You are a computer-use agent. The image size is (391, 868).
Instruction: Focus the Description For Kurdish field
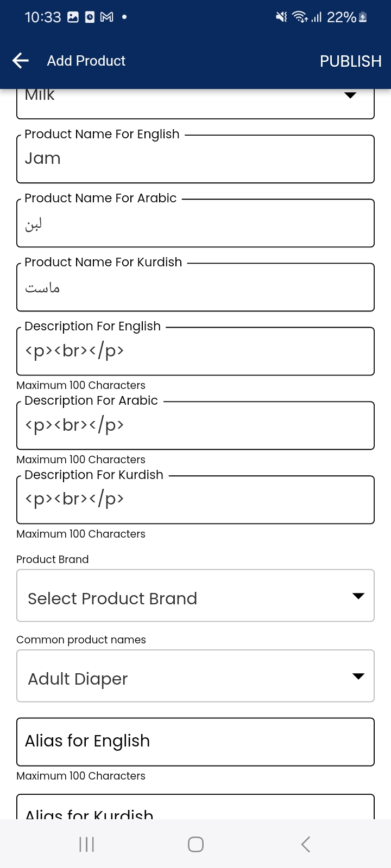[x=195, y=500]
